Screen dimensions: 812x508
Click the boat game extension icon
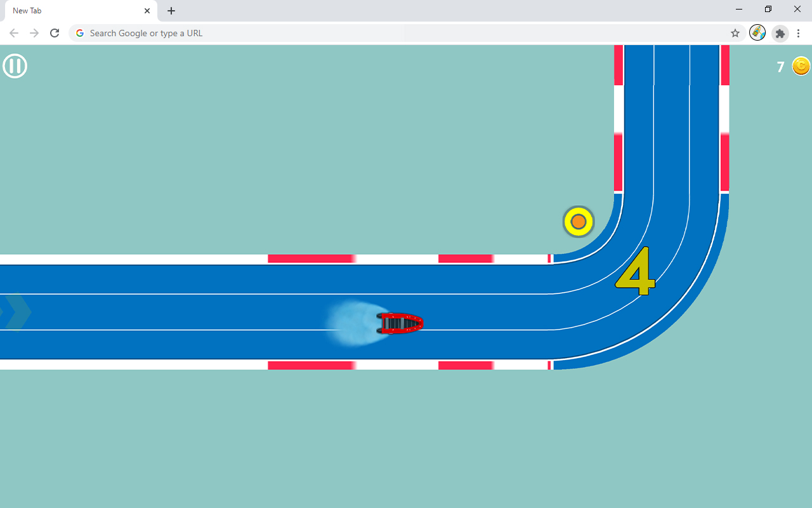pos(757,32)
